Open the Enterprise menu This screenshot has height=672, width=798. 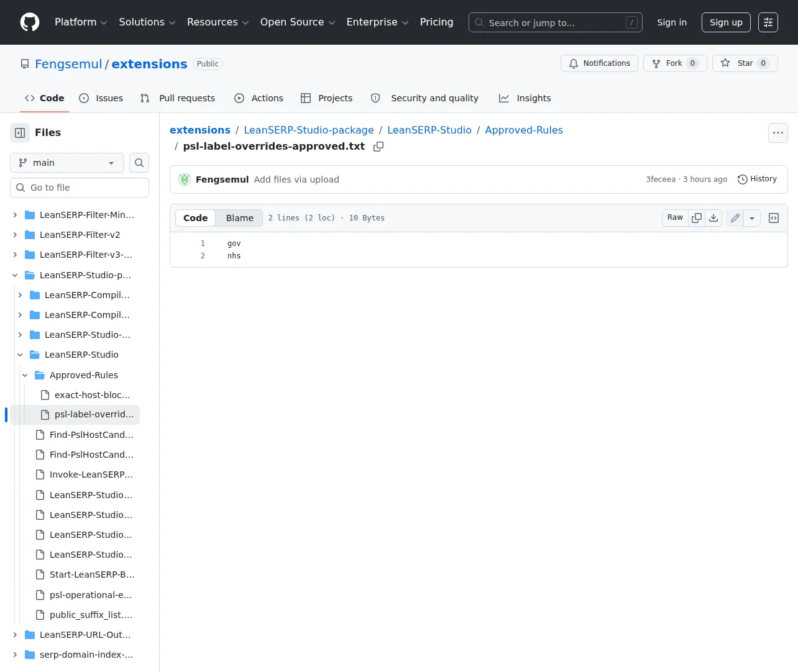tap(377, 22)
